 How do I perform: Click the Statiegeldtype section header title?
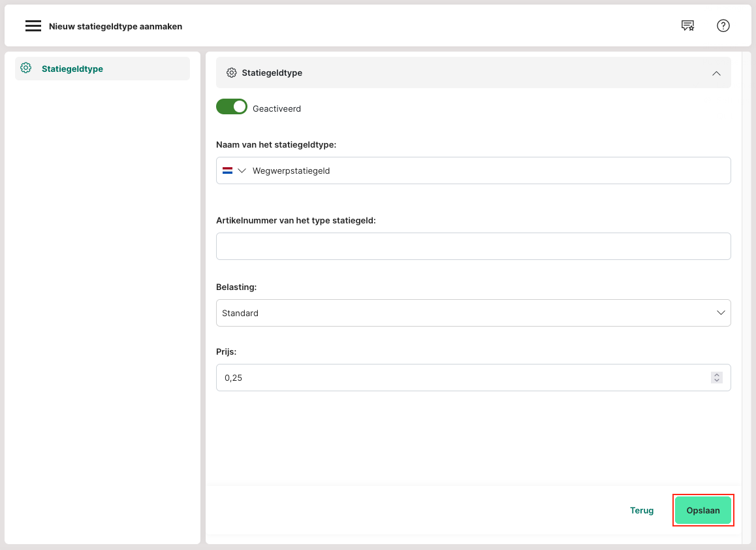(x=272, y=73)
